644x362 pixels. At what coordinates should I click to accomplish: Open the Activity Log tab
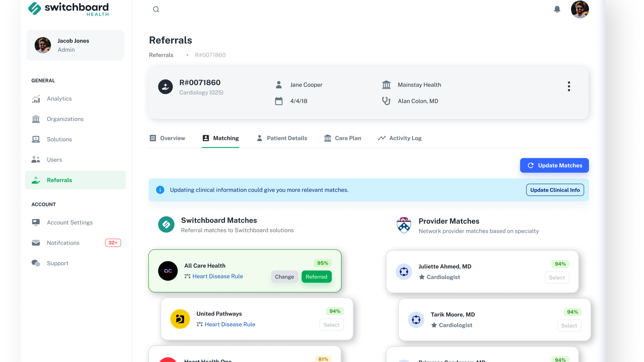coord(400,138)
